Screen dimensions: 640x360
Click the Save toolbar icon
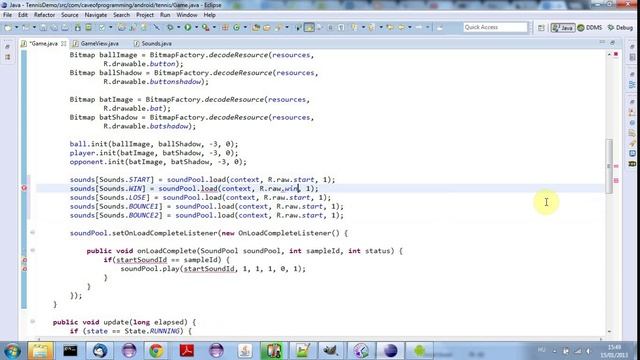click(43, 28)
